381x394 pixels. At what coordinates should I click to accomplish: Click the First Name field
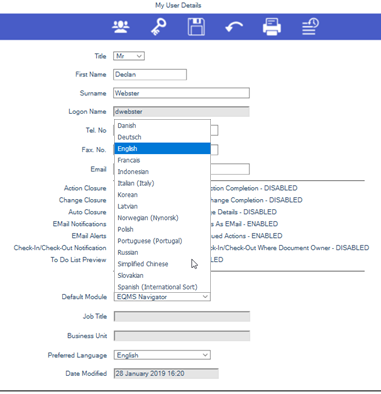click(150, 75)
